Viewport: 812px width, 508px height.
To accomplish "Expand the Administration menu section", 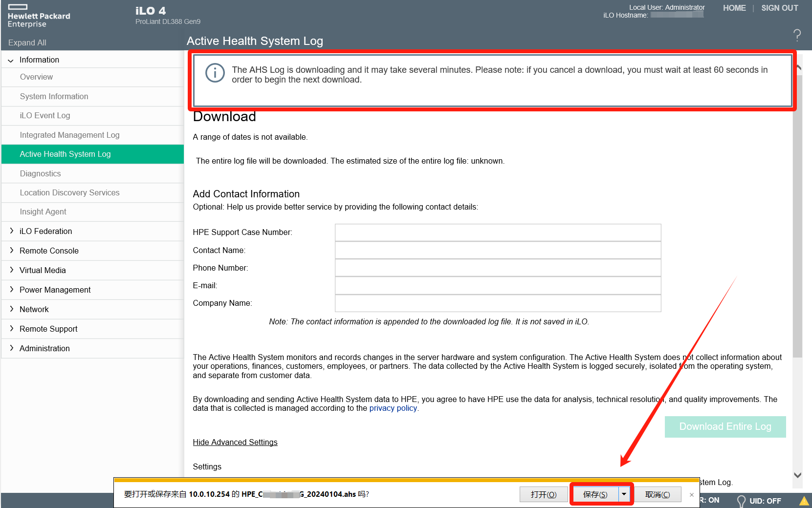I will pyautogui.click(x=12, y=348).
